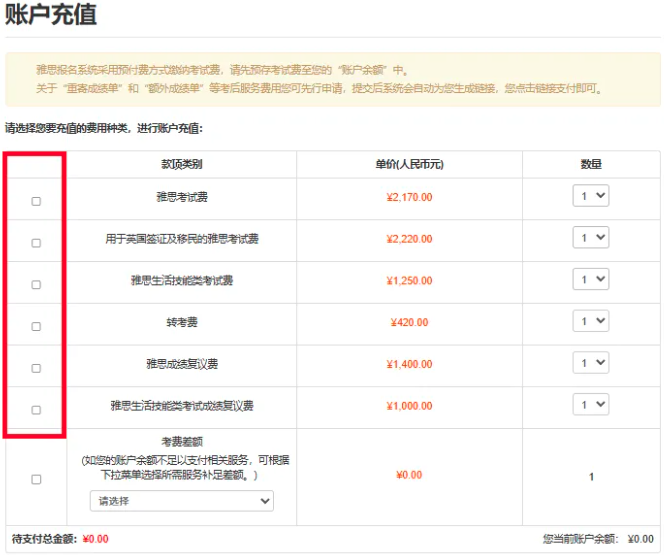The height and width of the screenshot is (555, 664).
Task: Click the price ¥420.00
Action: pyautogui.click(x=409, y=323)
